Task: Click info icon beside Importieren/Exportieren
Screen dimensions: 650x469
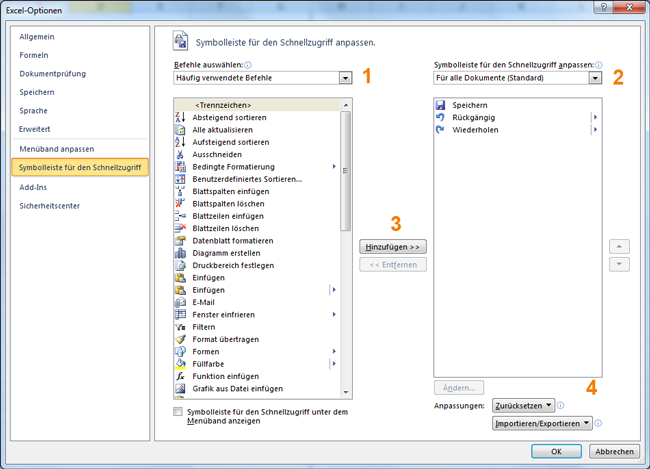Action: pyautogui.click(x=598, y=423)
